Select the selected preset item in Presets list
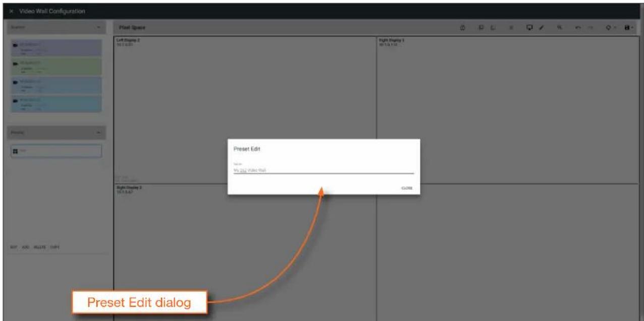The width and height of the screenshot is (644, 321). click(x=57, y=151)
